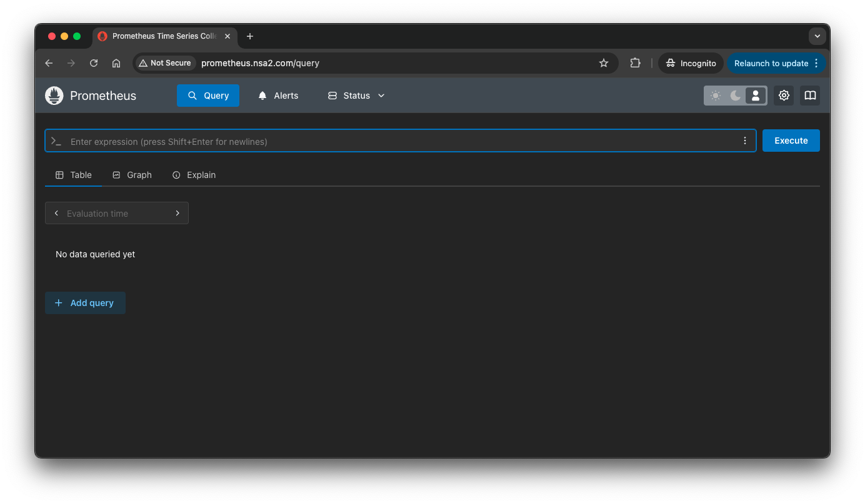The height and width of the screenshot is (504, 865).
Task: Close the Prometheus Time Series tab
Action: [x=227, y=36]
